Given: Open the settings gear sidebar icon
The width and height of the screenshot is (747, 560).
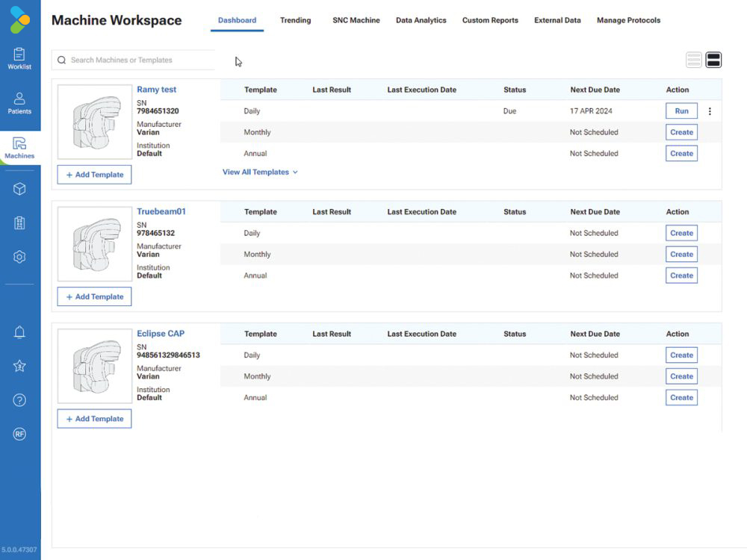Looking at the screenshot, I should point(19,257).
